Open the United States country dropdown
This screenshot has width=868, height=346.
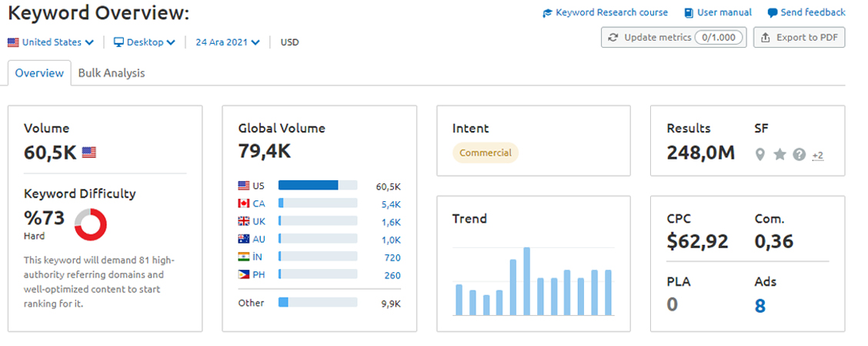51,42
